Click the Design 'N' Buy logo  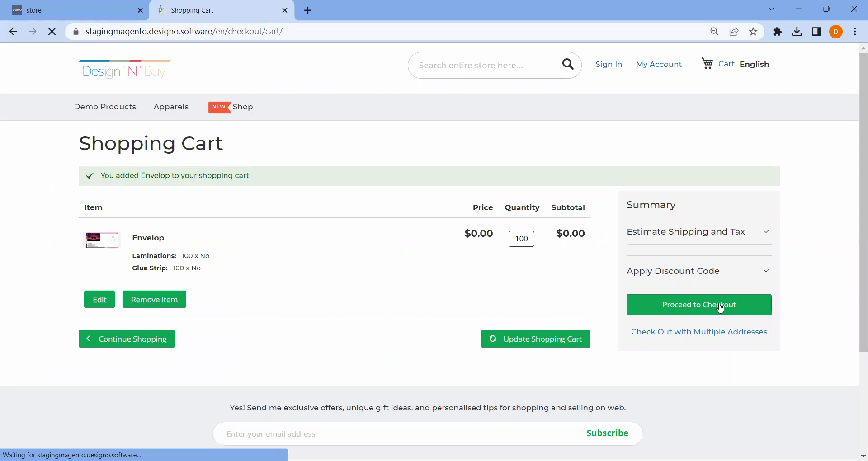pyautogui.click(x=125, y=70)
